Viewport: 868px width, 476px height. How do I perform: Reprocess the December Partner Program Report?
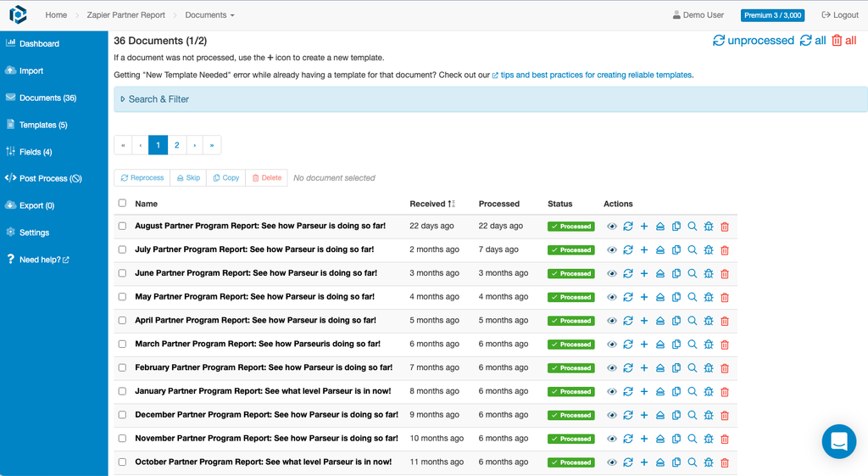click(628, 415)
